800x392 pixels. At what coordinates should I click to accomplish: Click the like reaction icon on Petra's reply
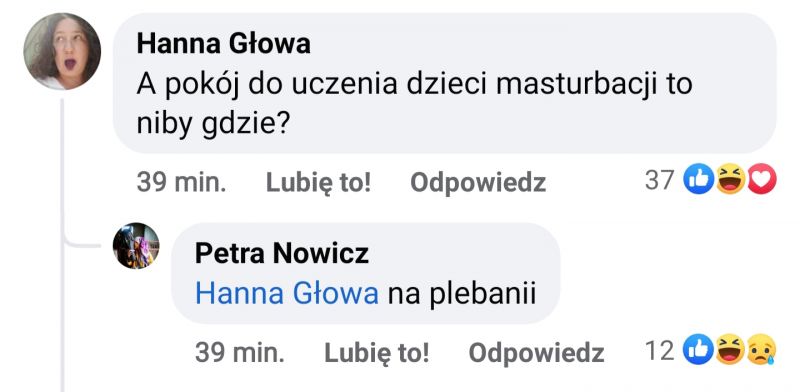pos(698,349)
